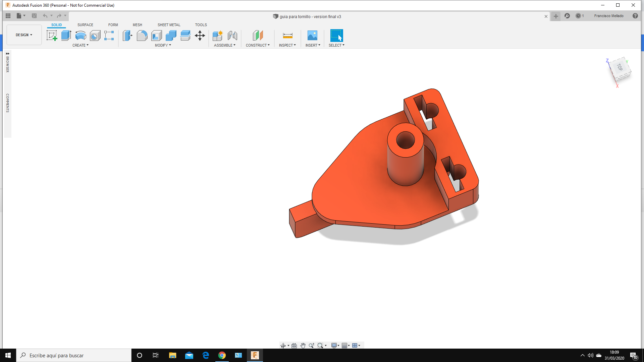Choose the Fillet tool in Modify
The height and width of the screenshot is (362, 644).
pos(142,36)
